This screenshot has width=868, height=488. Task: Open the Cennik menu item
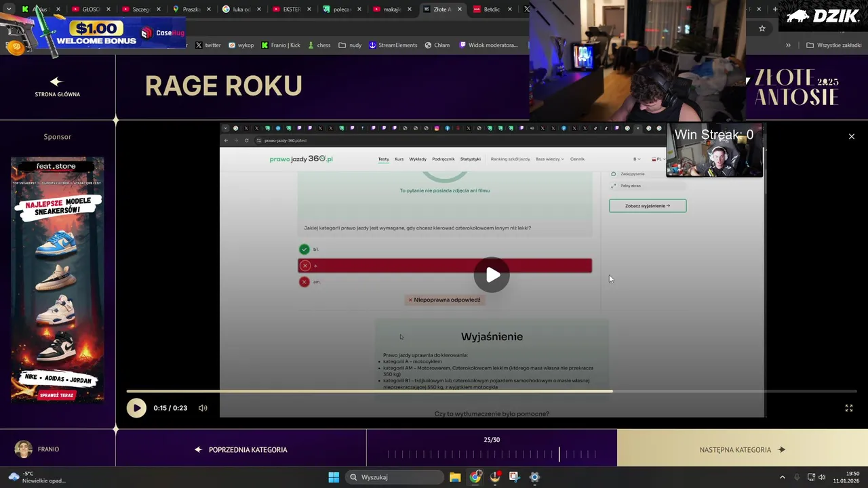[x=577, y=159]
